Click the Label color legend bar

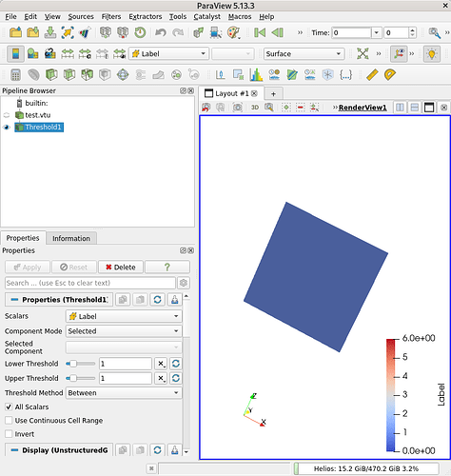click(x=391, y=395)
